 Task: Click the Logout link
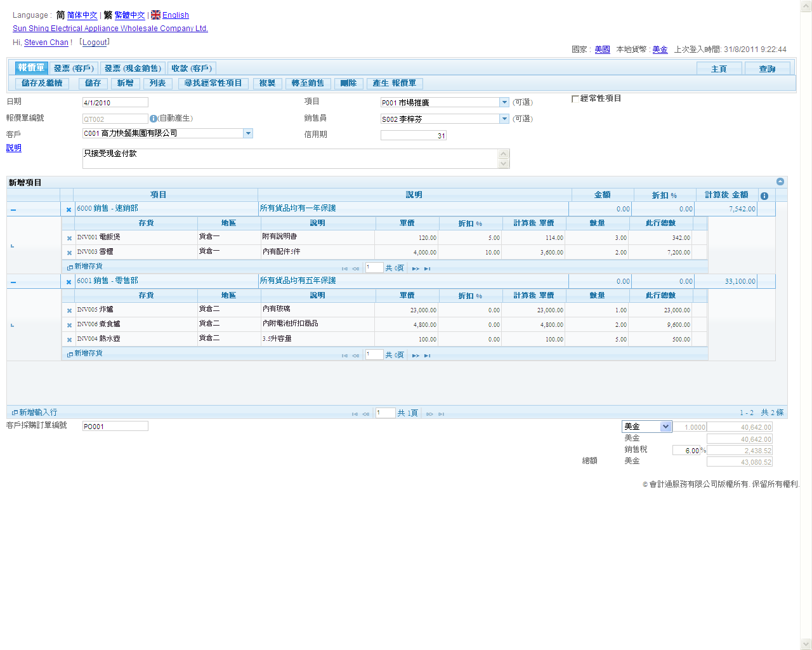coord(95,43)
